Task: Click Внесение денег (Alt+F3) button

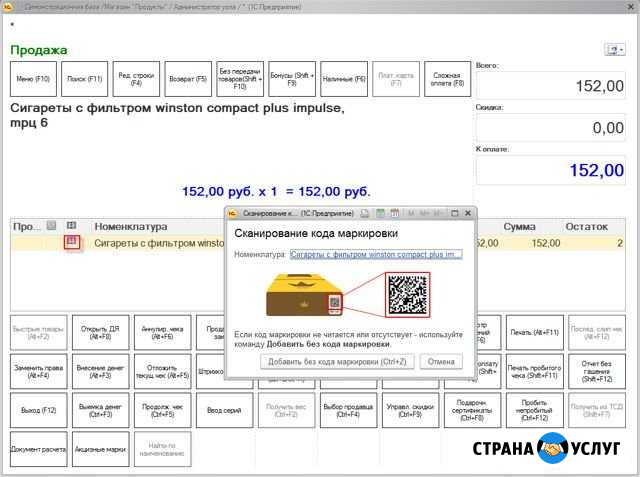Action: point(100,371)
